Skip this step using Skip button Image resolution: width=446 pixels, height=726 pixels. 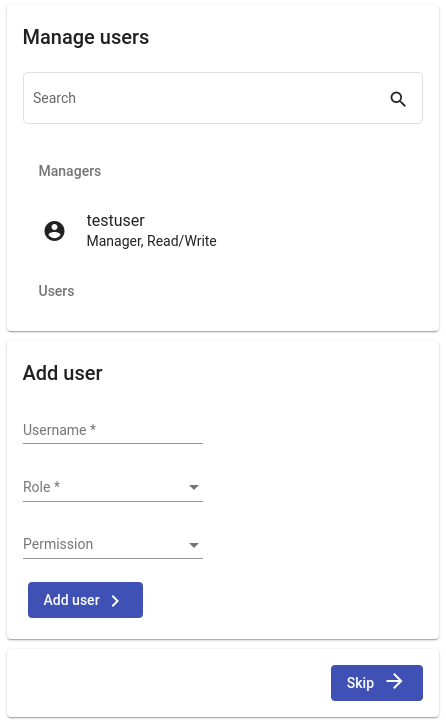[x=377, y=683]
